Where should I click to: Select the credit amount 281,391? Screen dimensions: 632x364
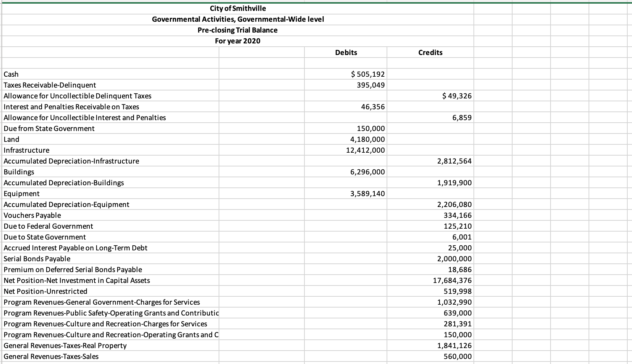click(x=458, y=324)
